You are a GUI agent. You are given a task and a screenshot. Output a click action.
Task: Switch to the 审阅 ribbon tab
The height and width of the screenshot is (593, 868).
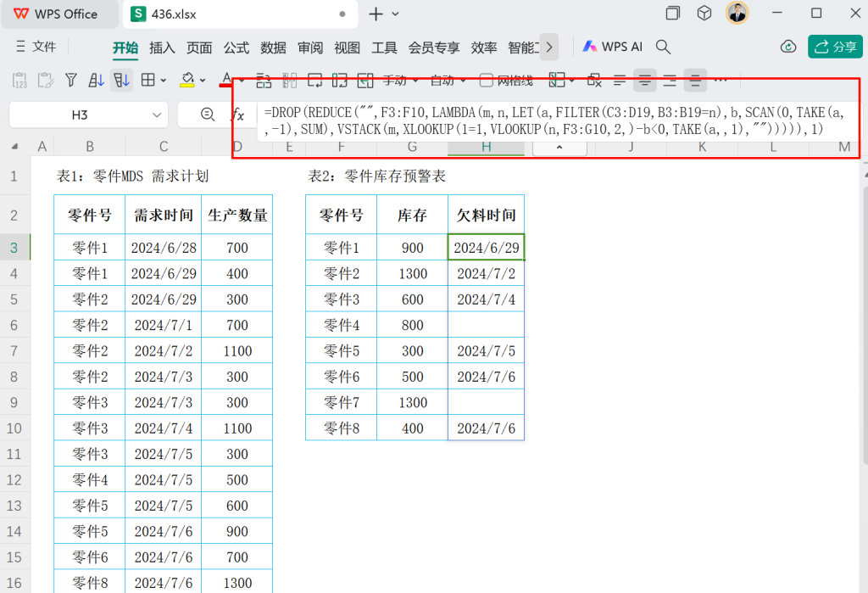310,48
